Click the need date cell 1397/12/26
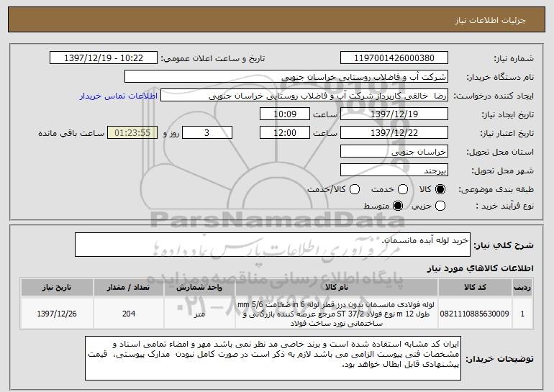Screen dimensions: 554x392 tap(57, 314)
